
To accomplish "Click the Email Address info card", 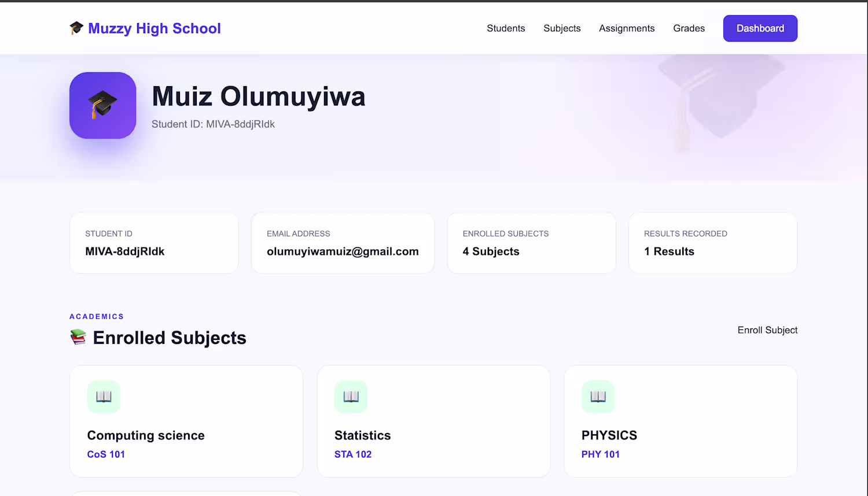I will coord(343,243).
